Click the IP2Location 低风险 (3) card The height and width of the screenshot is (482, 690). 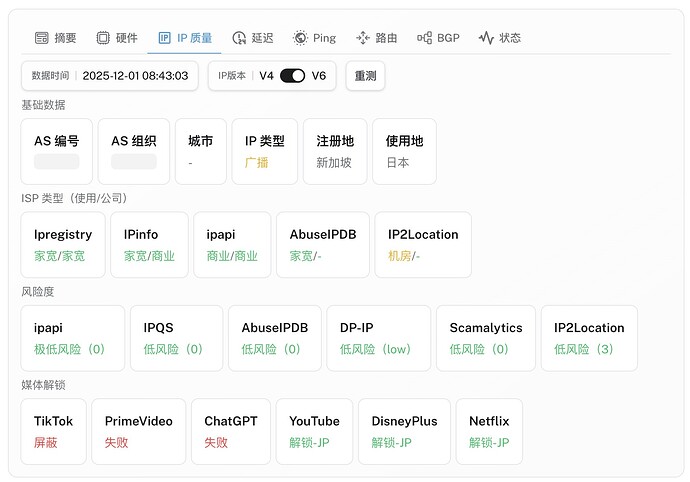[589, 338]
